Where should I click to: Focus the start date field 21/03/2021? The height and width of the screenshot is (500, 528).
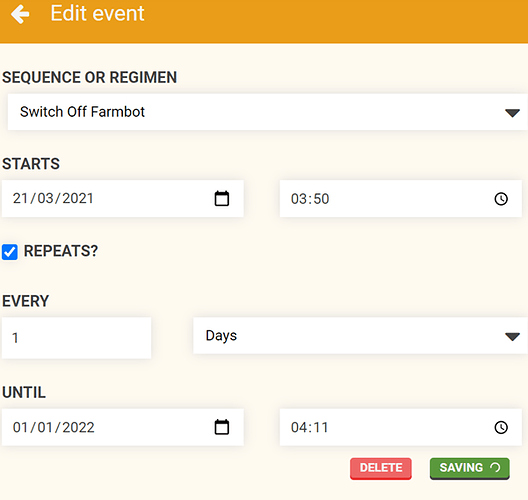click(x=123, y=199)
